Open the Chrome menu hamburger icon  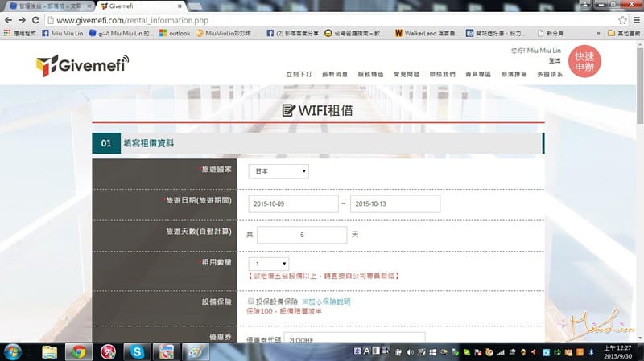[636, 19]
